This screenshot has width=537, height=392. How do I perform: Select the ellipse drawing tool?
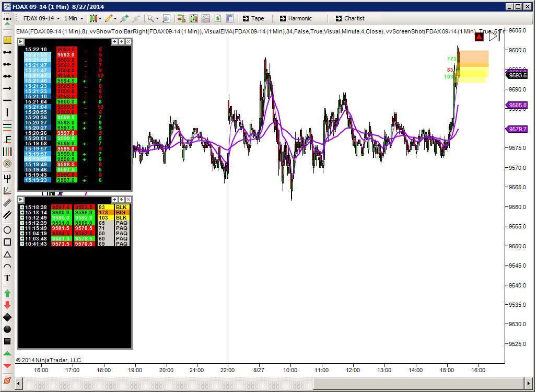[7, 230]
